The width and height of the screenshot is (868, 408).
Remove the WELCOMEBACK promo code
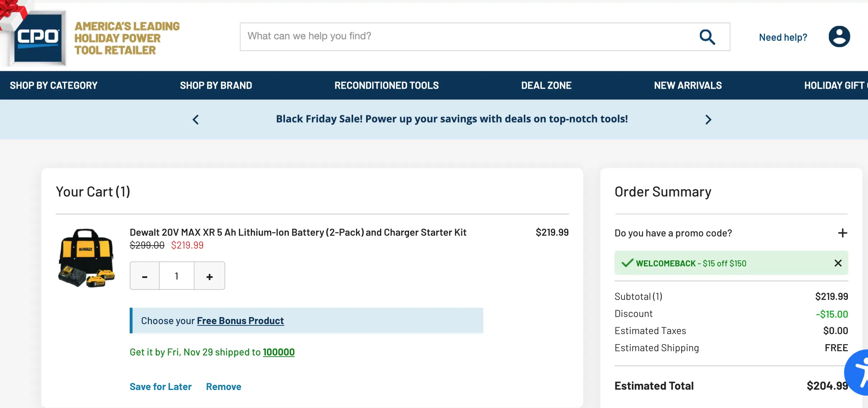(838, 263)
